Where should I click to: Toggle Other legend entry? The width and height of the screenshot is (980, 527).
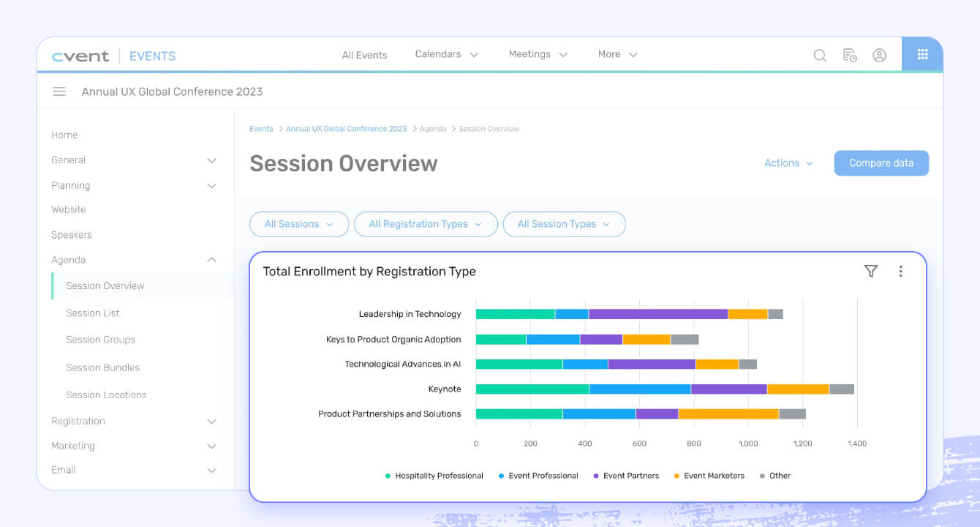tap(775, 476)
